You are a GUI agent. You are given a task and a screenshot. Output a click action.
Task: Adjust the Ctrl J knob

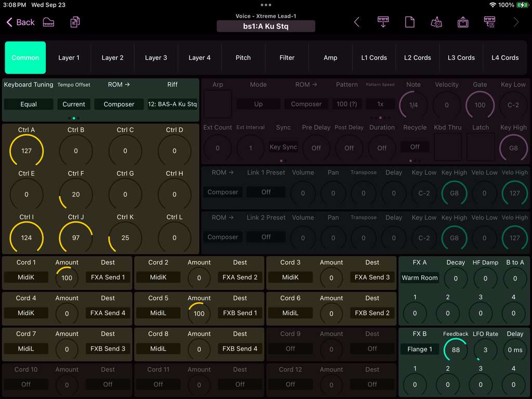[x=76, y=238]
